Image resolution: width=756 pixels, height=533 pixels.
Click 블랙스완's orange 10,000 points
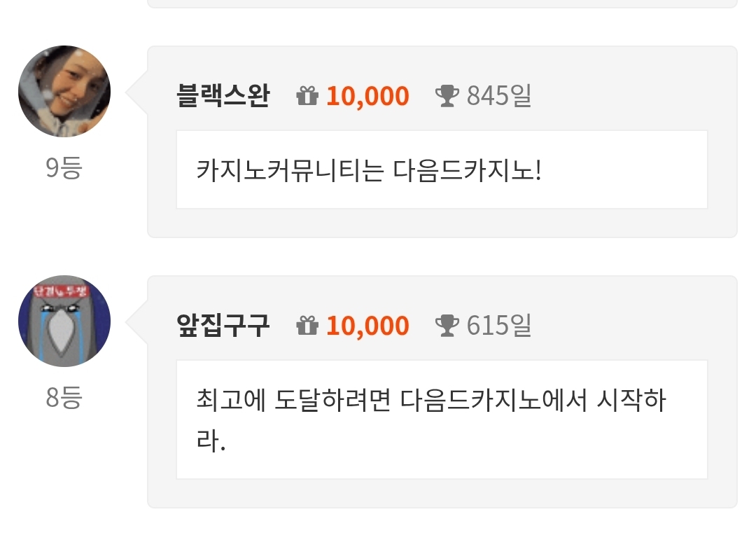coord(367,96)
